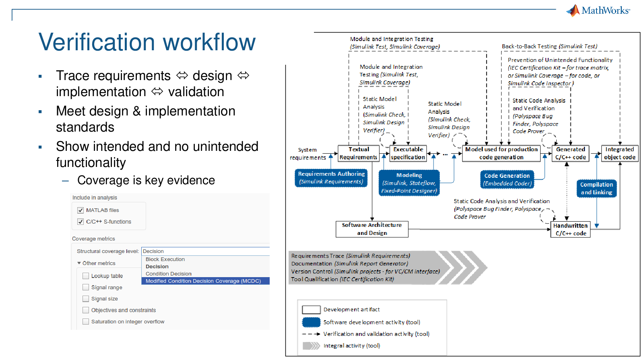Toggle the MATLAB files checkbox

click(x=80, y=210)
